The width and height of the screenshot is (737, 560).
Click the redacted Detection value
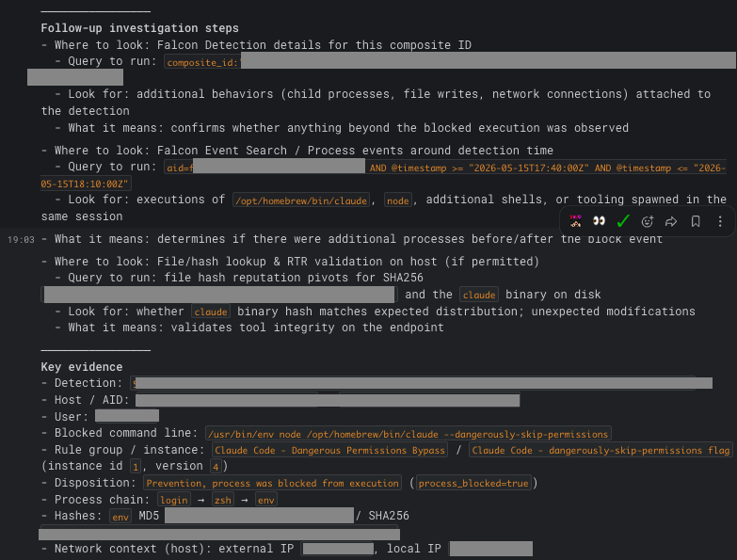422,383
